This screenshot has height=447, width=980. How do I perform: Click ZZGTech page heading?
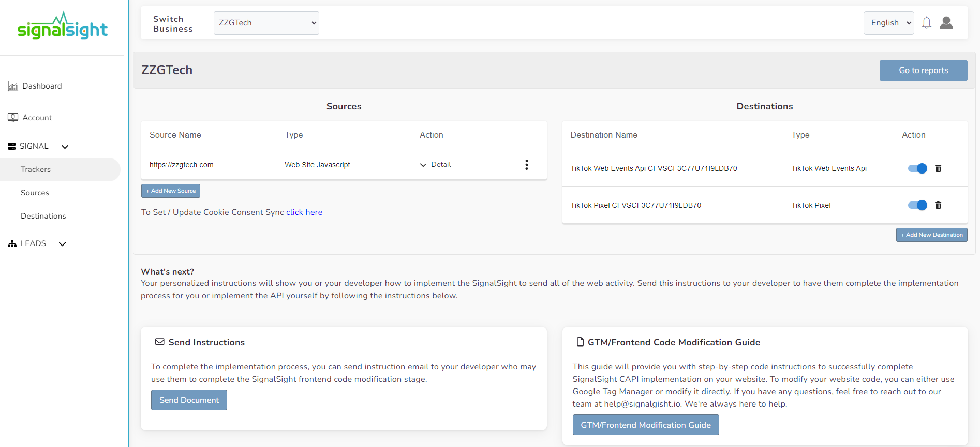tap(167, 70)
